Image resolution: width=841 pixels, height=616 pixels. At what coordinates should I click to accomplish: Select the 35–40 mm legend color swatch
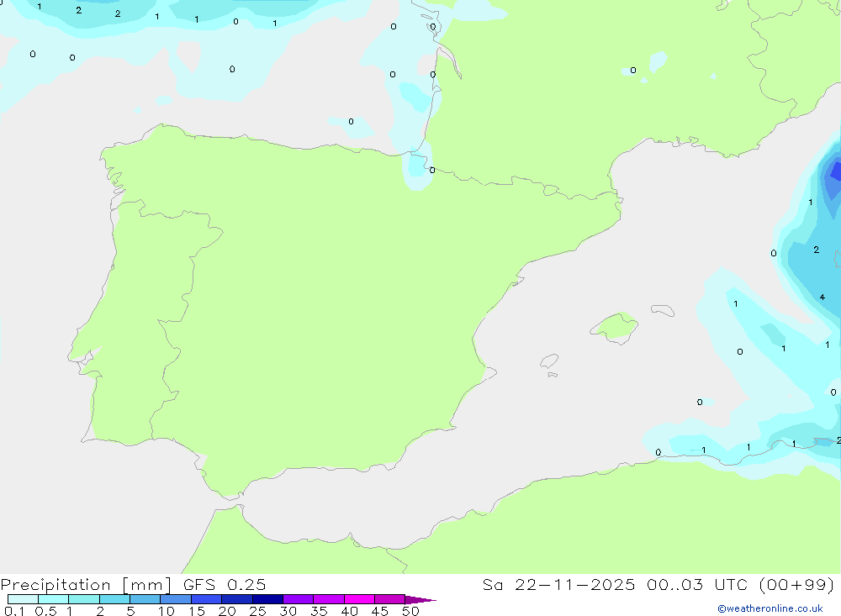click(x=329, y=599)
